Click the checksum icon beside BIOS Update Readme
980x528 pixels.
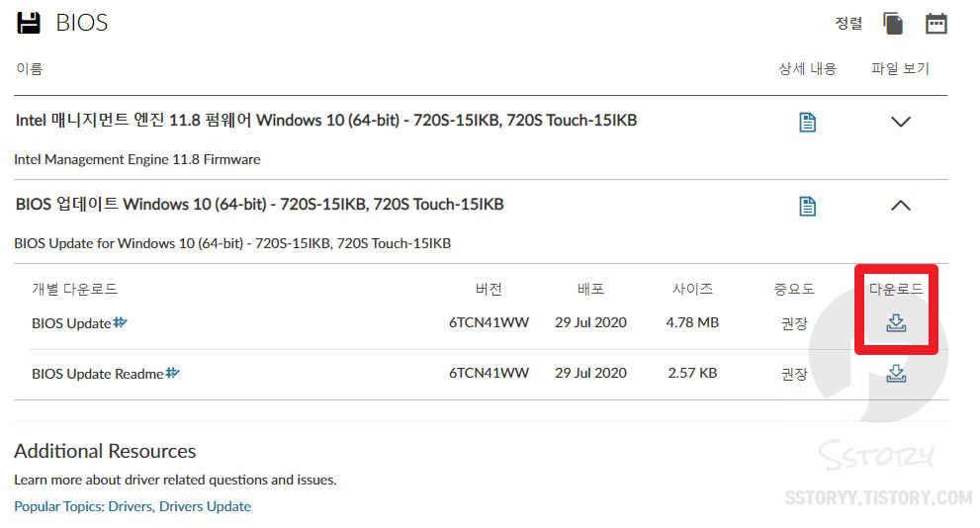tap(172, 373)
